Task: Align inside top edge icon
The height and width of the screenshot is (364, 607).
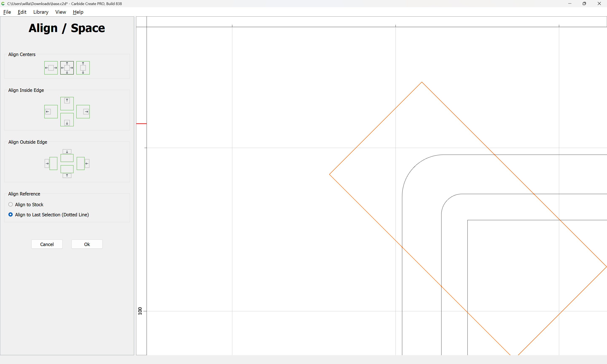Action: (x=67, y=103)
